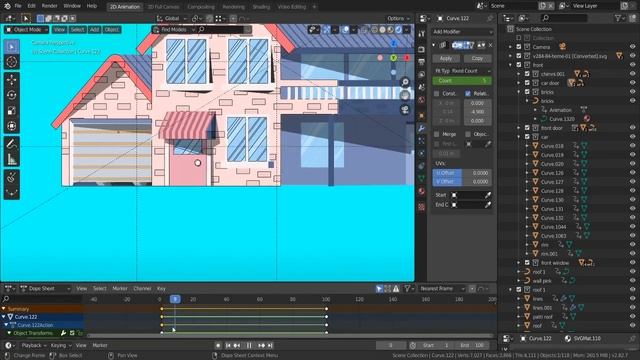Viewport: 640px width, 360px height.
Task: Select the Move tool
Action: coord(11,79)
